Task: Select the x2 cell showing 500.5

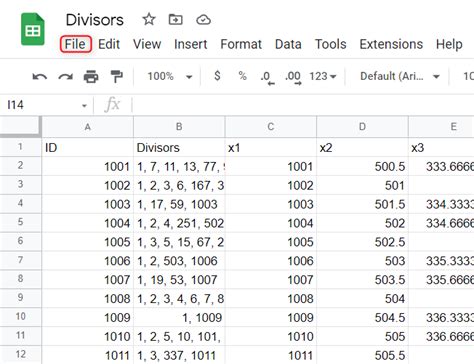Action: coord(362,166)
